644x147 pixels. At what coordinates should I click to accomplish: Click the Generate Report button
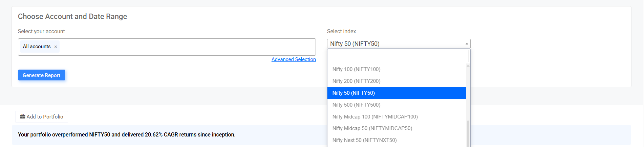click(42, 75)
